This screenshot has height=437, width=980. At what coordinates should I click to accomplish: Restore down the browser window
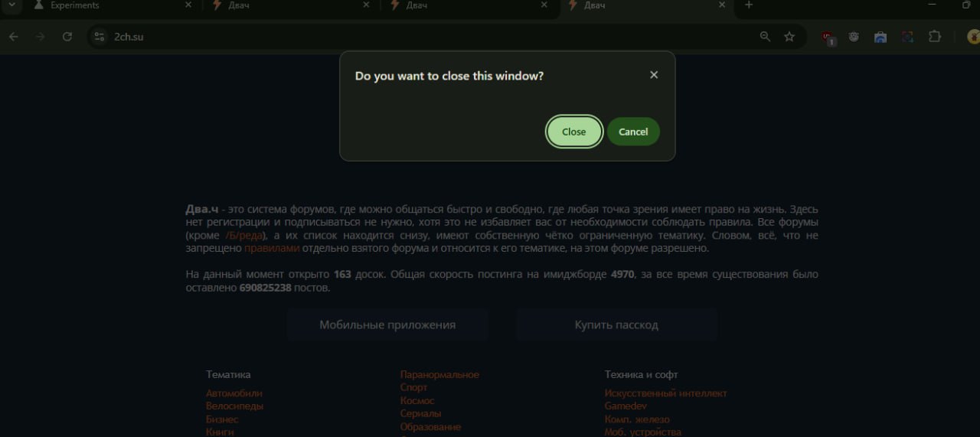[967, 5]
